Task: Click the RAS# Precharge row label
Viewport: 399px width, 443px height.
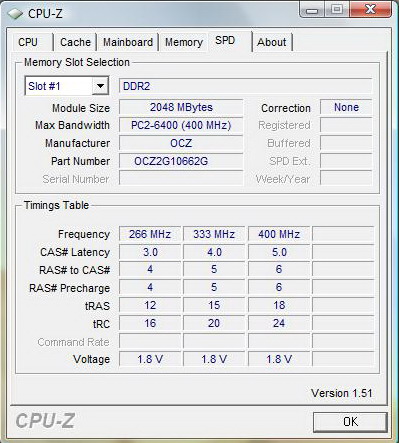Action: pyautogui.click(x=69, y=288)
